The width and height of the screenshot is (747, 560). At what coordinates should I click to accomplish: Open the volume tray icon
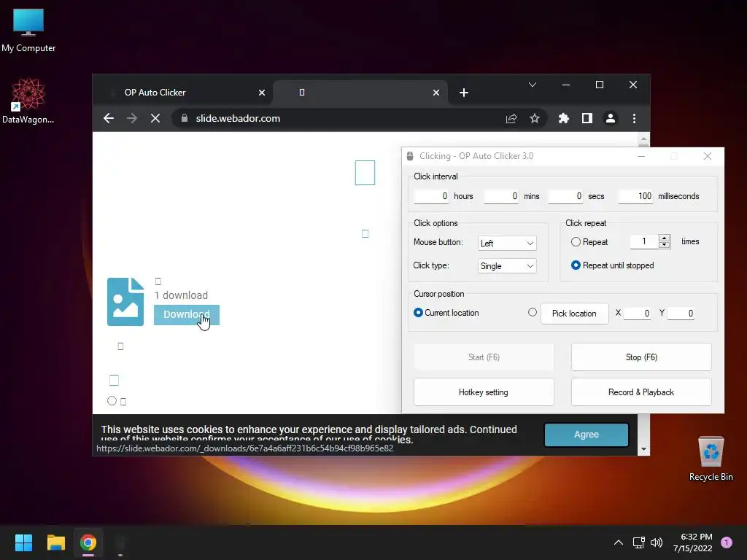pos(657,542)
